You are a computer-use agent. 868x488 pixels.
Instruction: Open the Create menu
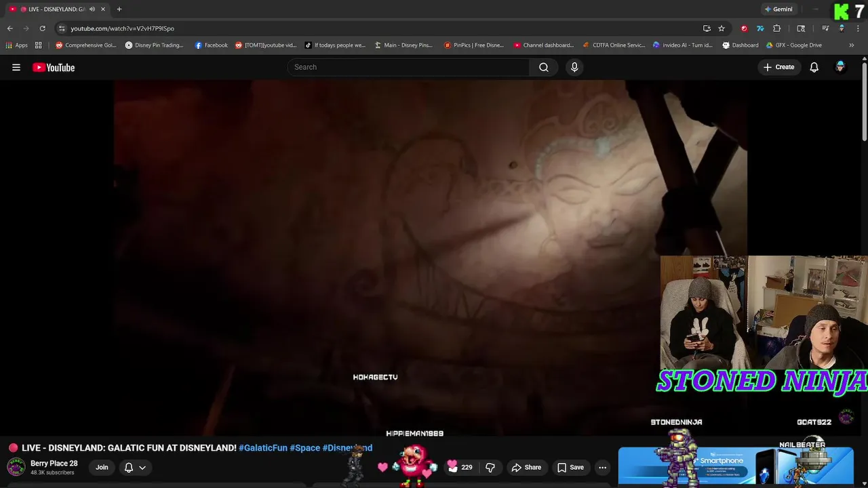pos(778,67)
